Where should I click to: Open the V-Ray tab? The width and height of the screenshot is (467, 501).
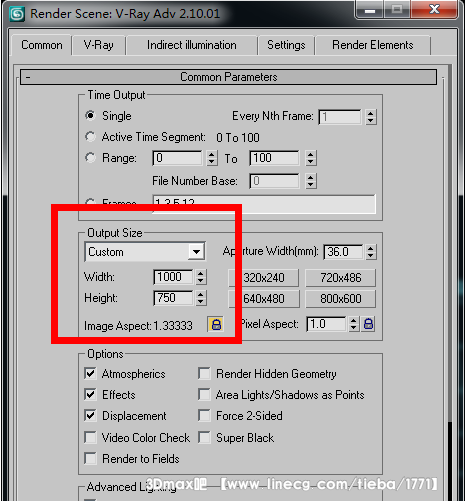coord(99,45)
